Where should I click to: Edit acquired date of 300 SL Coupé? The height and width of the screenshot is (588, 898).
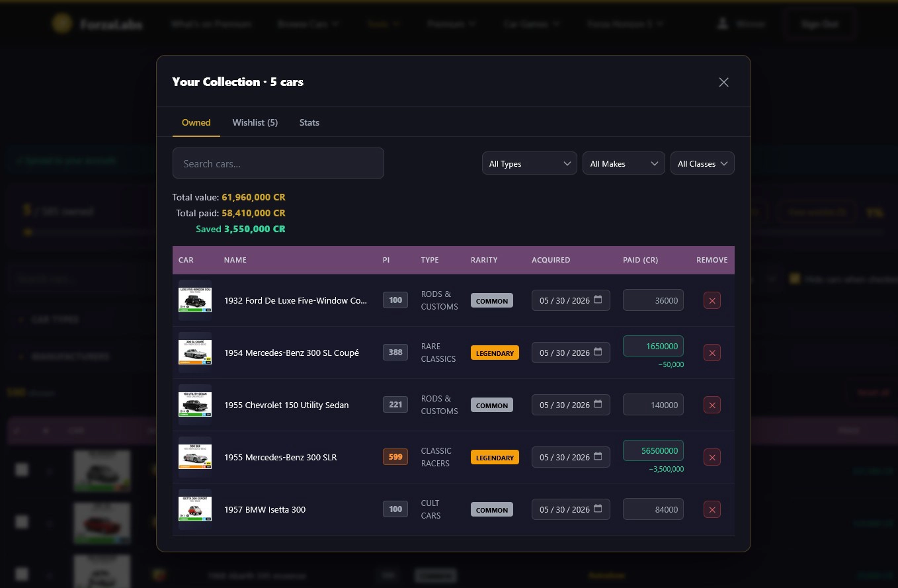571,353
